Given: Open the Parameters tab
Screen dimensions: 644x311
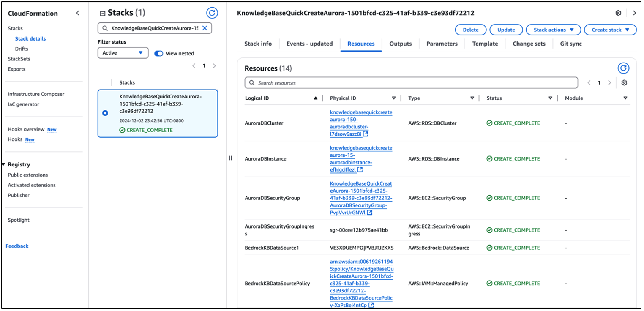Looking at the screenshot, I should [x=442, y=44].
